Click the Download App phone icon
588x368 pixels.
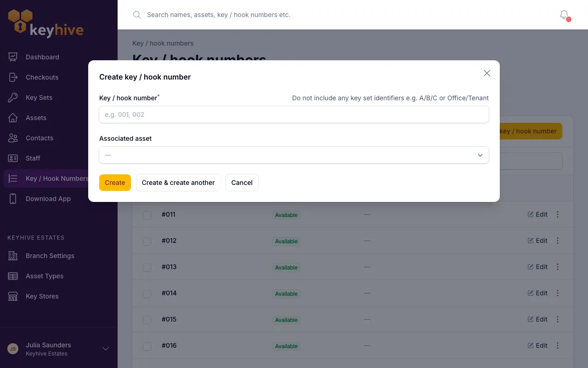13,199
